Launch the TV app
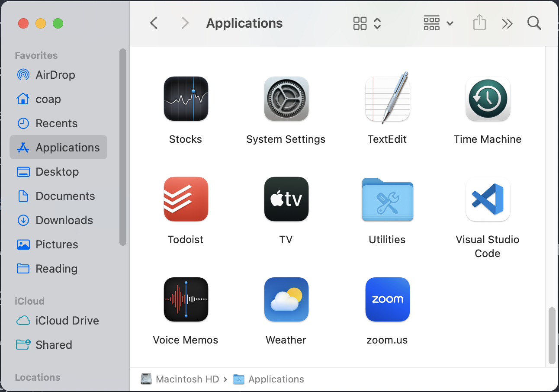 [x=286, y=199]
